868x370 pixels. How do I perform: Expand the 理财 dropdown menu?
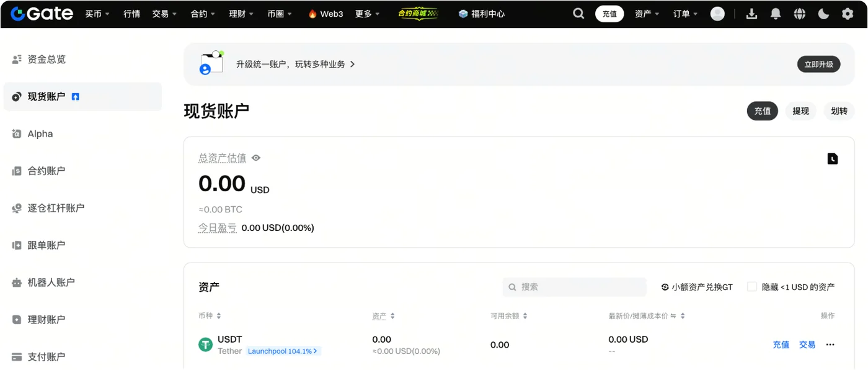tap(242, 14)
